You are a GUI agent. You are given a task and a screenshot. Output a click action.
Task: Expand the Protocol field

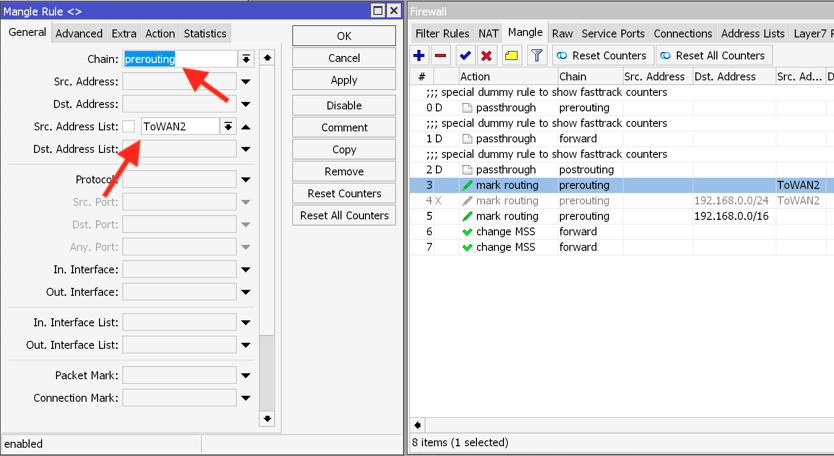coord(246,180)
